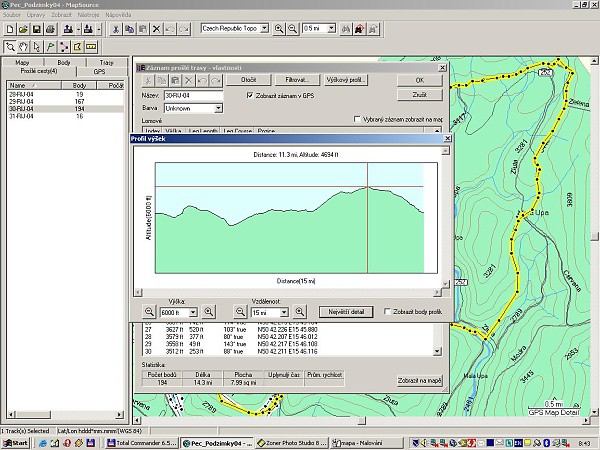This screenshot has width=600, height=450.
Task: Click the Print icon in main toolbar
Action: click(50, 29)
